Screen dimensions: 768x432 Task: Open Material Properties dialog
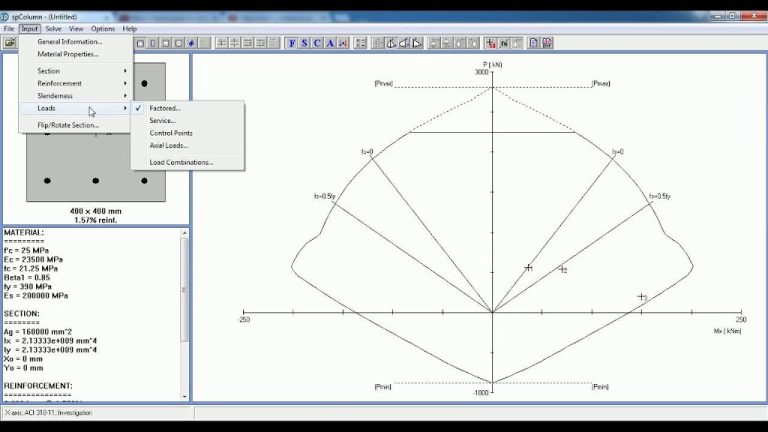(x=68, y=54)
